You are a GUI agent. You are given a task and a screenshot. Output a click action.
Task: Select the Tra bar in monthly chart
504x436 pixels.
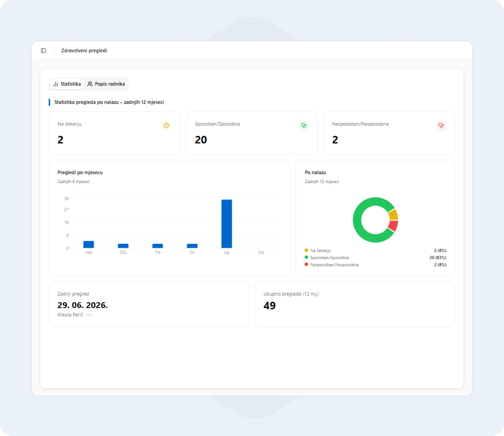[x=158, y=246]
